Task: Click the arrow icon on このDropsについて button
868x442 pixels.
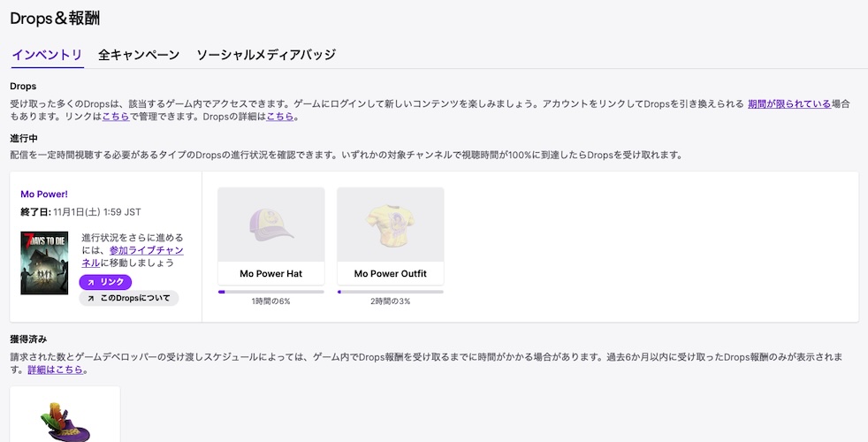Action: click(x=91, y=299)
